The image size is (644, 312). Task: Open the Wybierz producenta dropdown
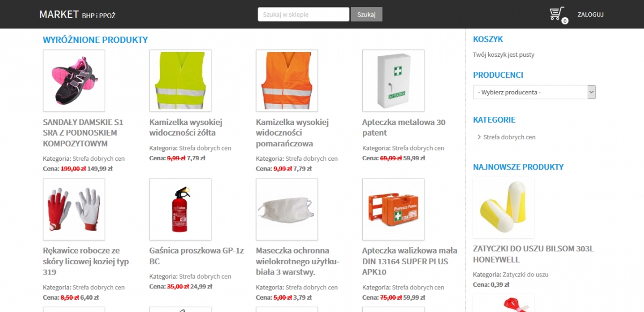click(x=535, y=92)
